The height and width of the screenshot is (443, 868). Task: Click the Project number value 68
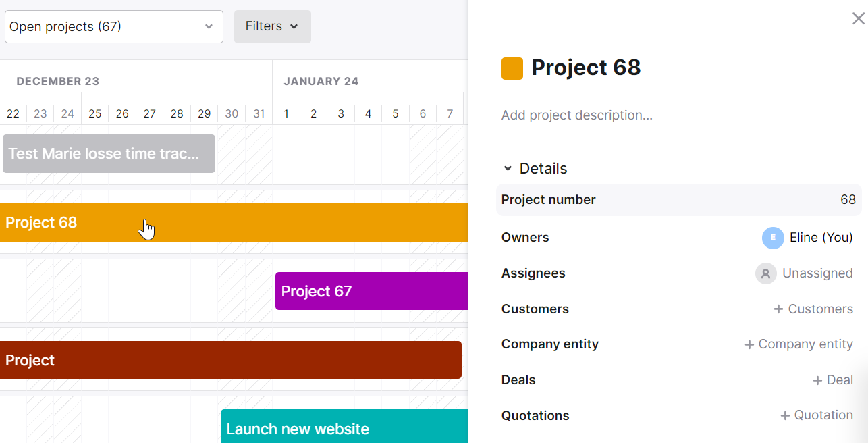tap(848, 200)
